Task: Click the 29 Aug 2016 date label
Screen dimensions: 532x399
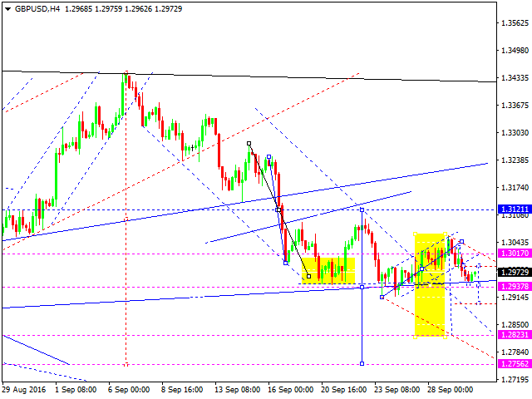Action: (24, 390)
